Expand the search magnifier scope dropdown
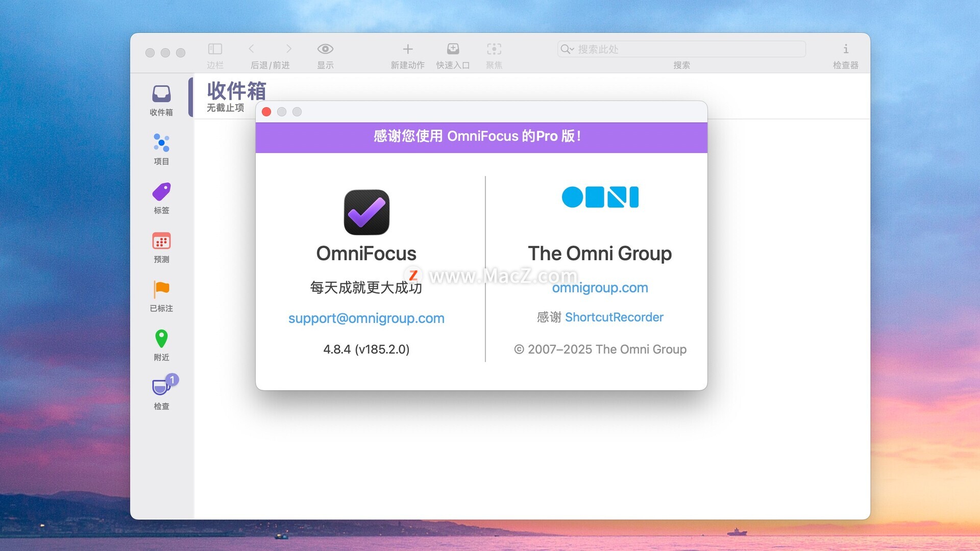Screen dimensions: 980x551 coord(567,49)
